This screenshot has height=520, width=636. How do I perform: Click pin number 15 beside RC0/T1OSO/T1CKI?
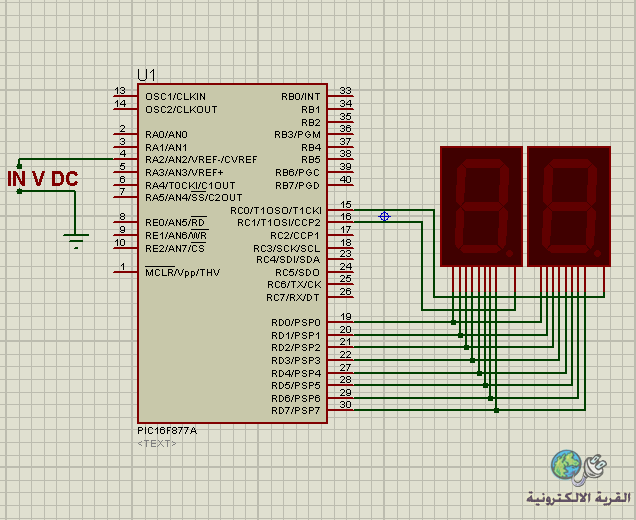click(x=346, y=205)
